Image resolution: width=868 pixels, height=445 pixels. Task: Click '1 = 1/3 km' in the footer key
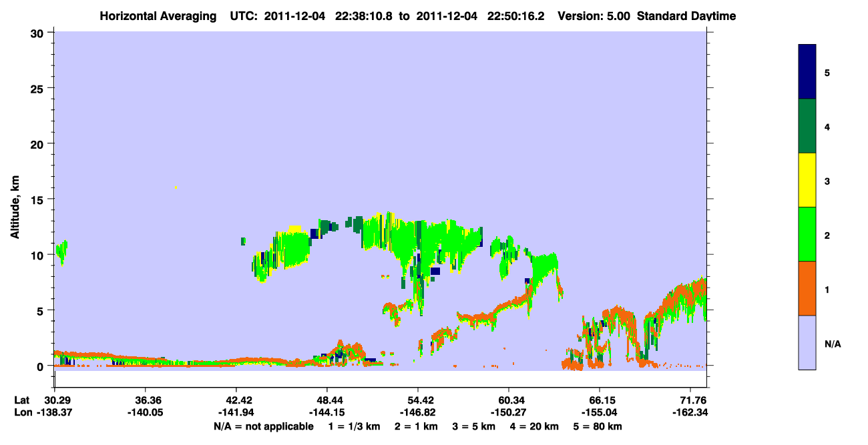(353, 426)
